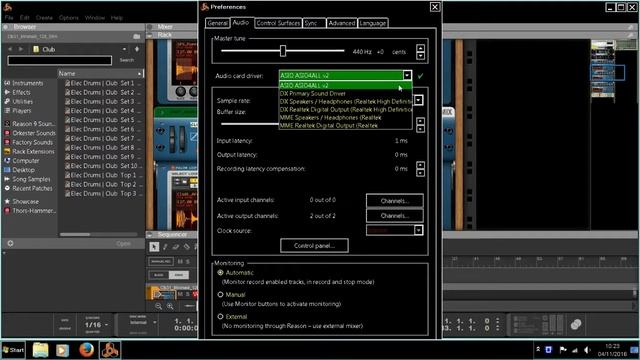Open the file explorer folder in taskbar
The height and width of the screenshot is (360, 640).
40,350
